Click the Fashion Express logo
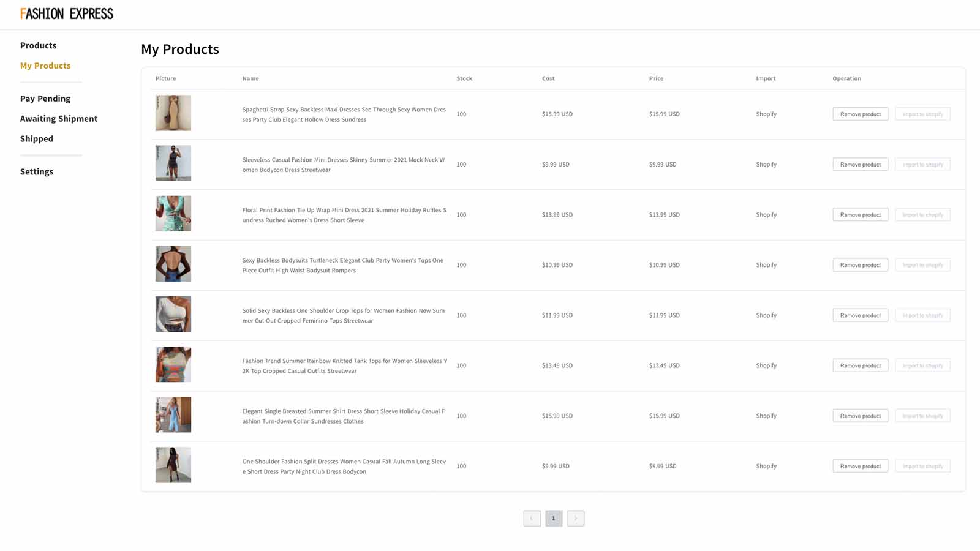Image resolution: width=980 pixels, height=551 pixels. click(x=66, y=13)
